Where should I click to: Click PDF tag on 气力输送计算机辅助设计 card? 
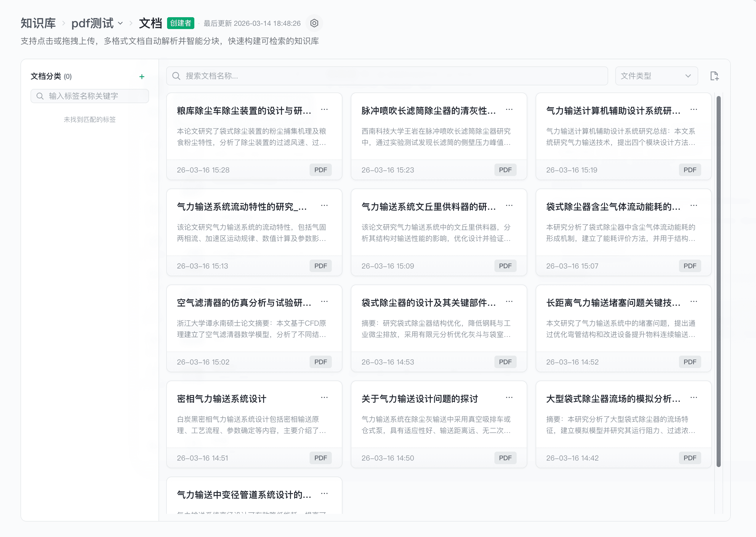[690, 170]
